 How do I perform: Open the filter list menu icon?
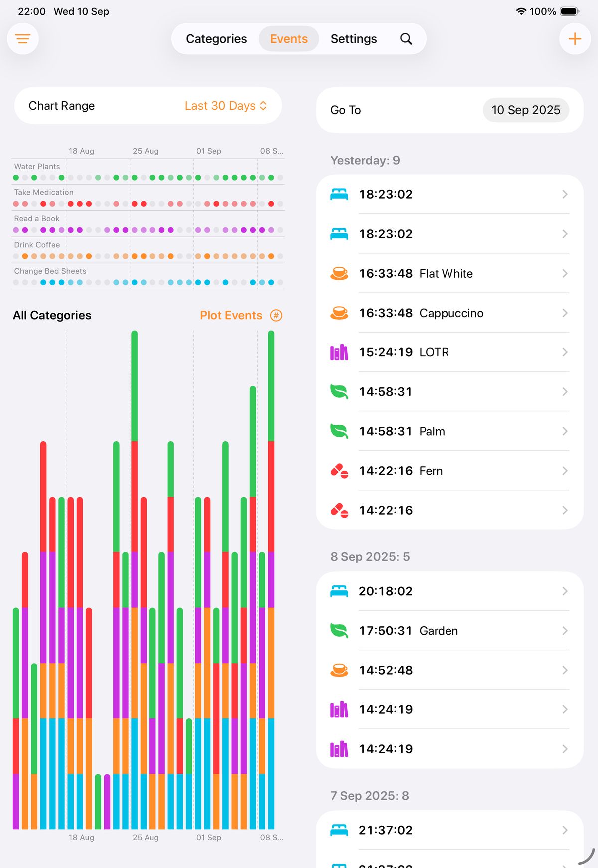coord(23,39)
